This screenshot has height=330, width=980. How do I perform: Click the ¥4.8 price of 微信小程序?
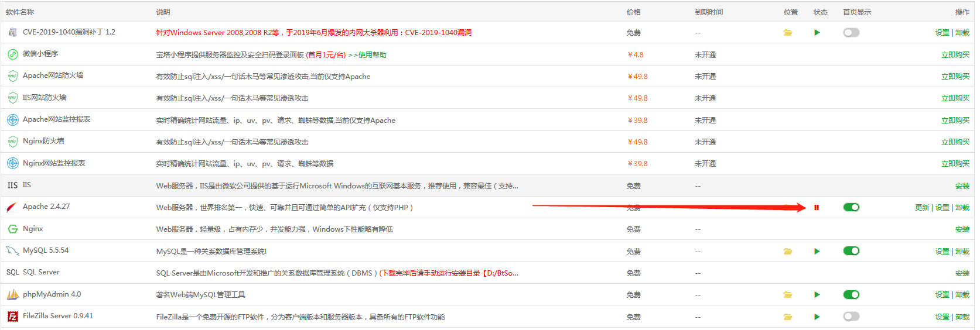635,55
